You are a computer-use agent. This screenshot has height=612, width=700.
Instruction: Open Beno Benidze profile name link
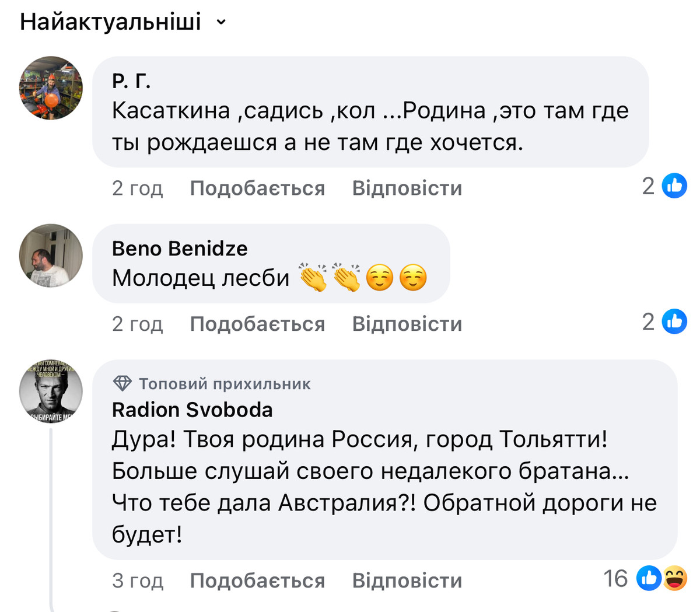tap(180, 249)
